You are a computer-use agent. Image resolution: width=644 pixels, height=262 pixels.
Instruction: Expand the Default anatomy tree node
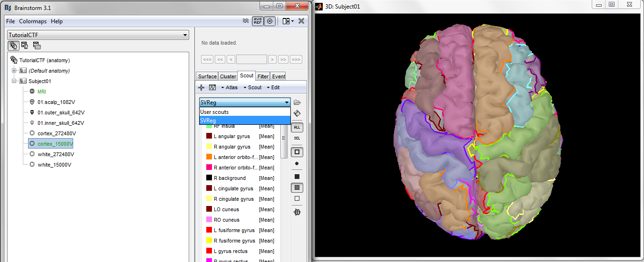pyautogui.click(x=14, y=71)
